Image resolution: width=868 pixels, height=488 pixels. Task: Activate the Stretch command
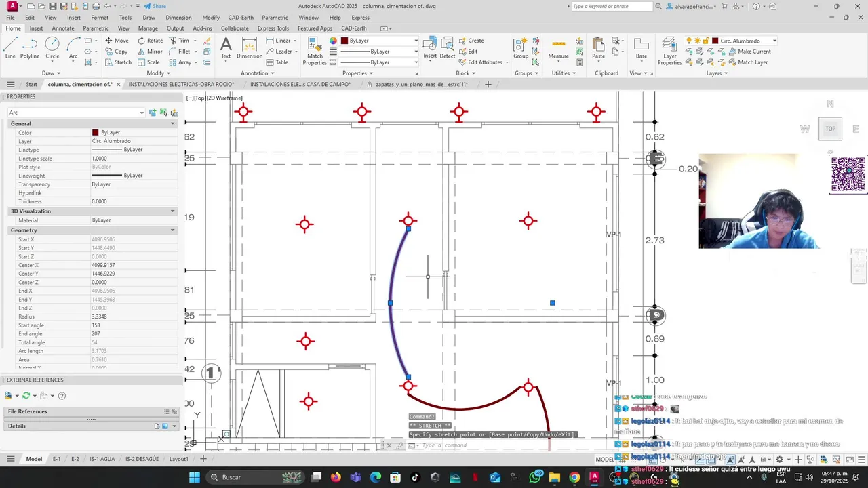click(x=118, y=62)
